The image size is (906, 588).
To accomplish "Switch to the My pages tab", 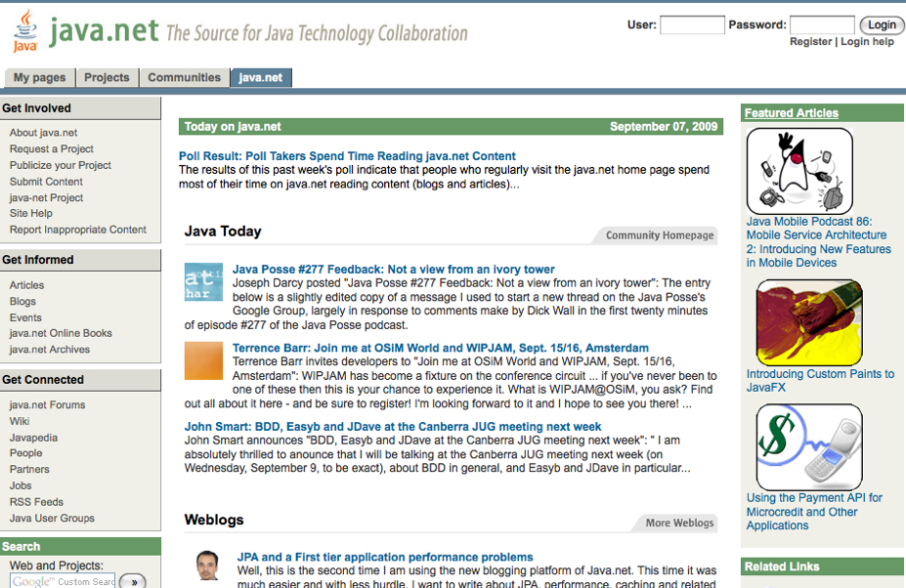I will (38, 76).
